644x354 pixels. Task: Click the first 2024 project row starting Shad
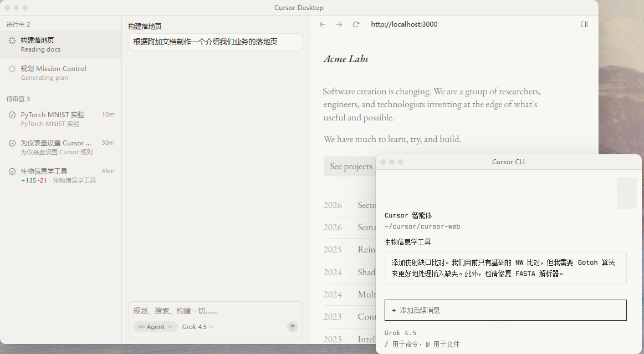point(350,272)
